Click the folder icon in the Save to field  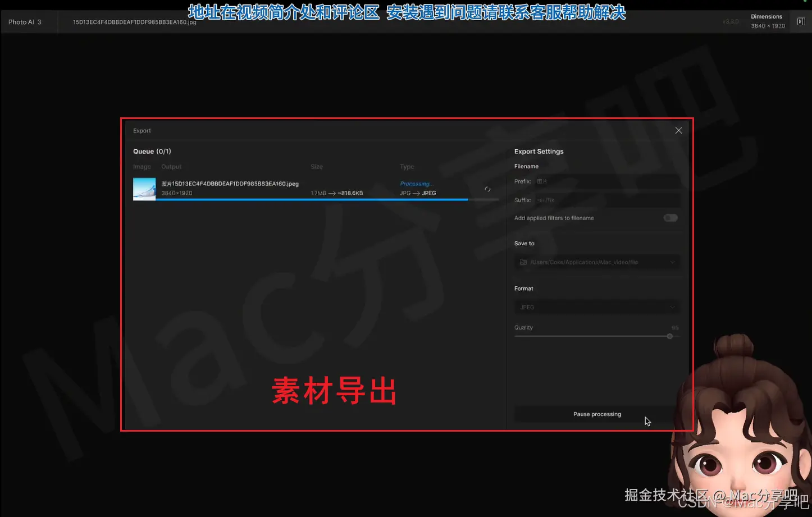pos(523,262)
